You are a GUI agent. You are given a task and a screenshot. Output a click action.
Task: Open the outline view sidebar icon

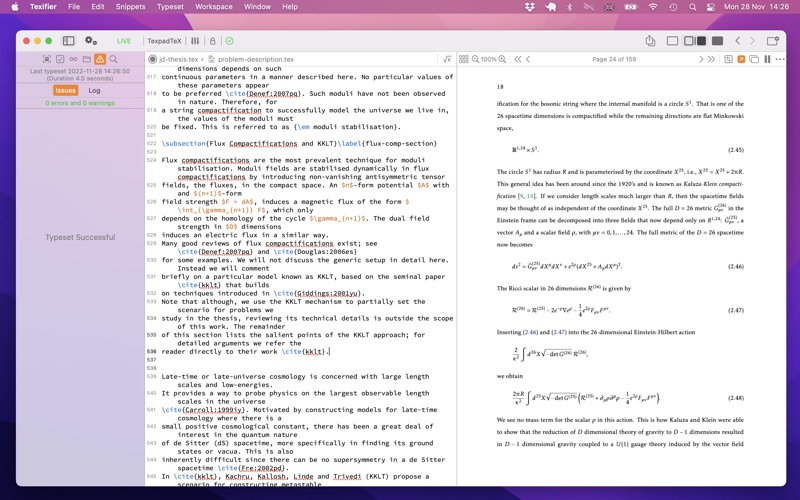(47, 59)
